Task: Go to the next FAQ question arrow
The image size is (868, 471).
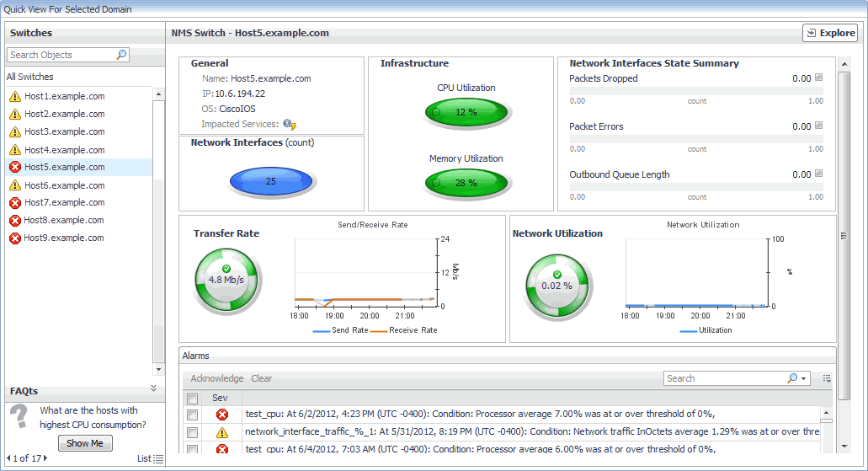Action: (45, 458)
